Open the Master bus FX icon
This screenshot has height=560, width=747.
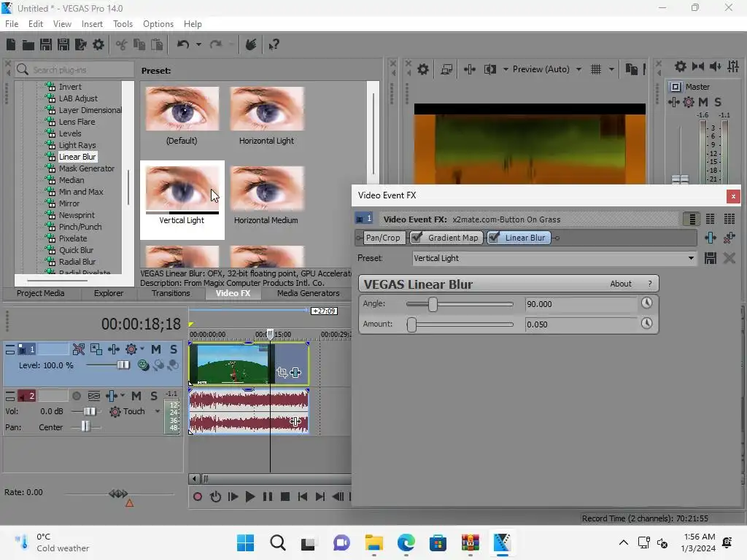[673, 102]
